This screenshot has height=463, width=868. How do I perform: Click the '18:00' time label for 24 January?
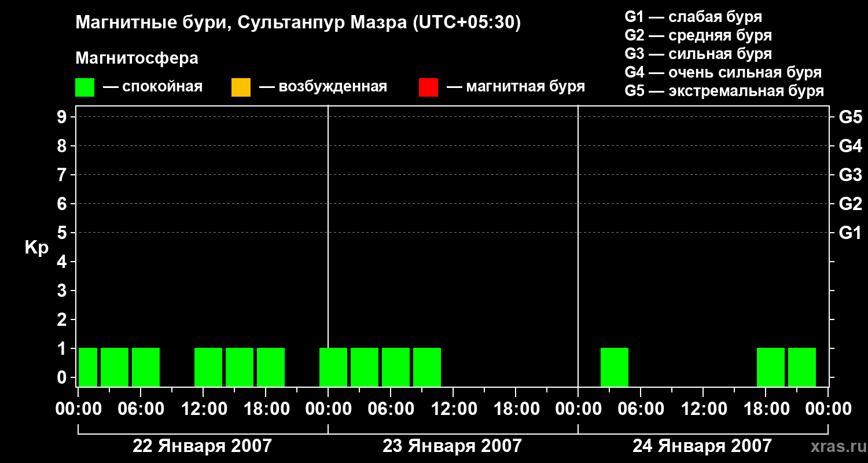[x=766, y=409]
